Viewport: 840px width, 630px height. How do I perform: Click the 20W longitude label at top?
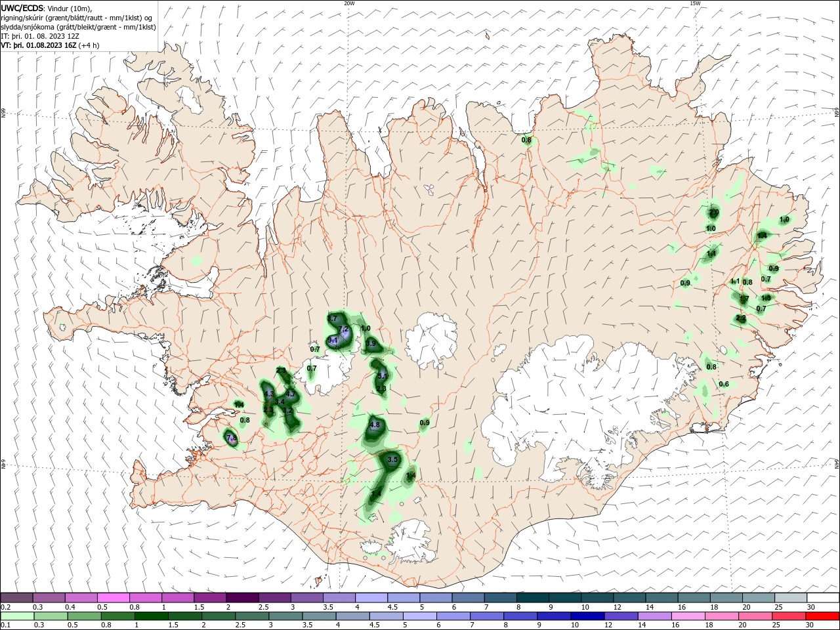tap(349, 3)
